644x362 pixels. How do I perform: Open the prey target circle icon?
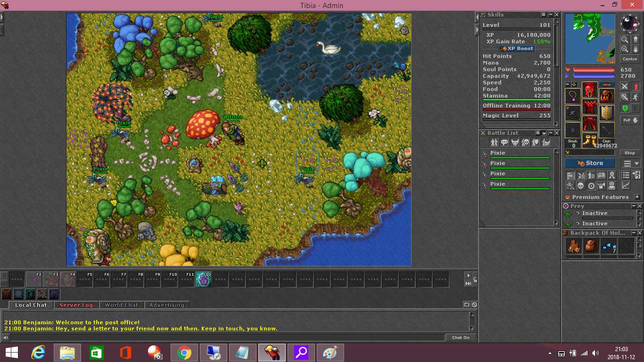[x=591, y=185]
